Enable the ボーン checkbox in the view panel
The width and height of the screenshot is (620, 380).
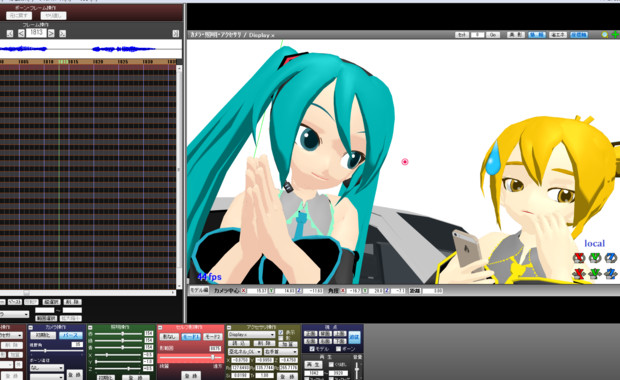338,349
